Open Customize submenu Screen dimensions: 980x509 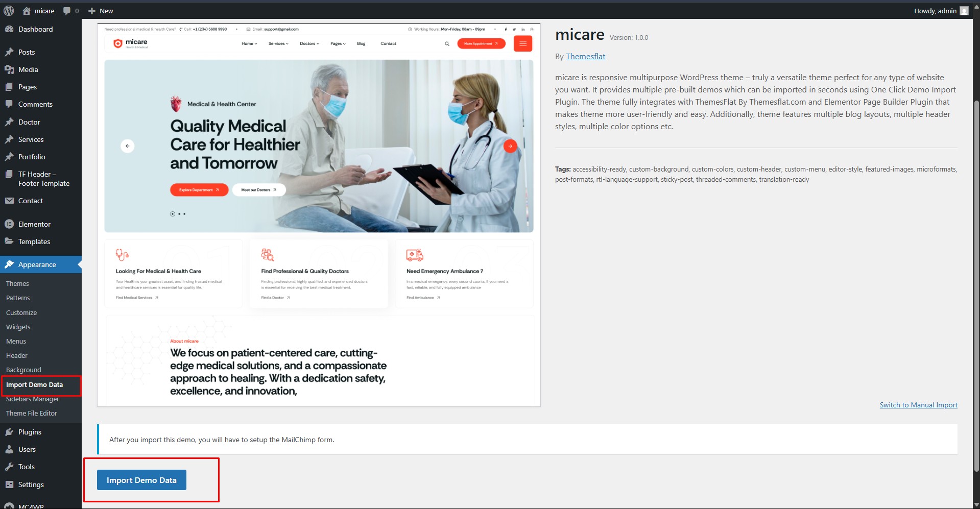21,312
